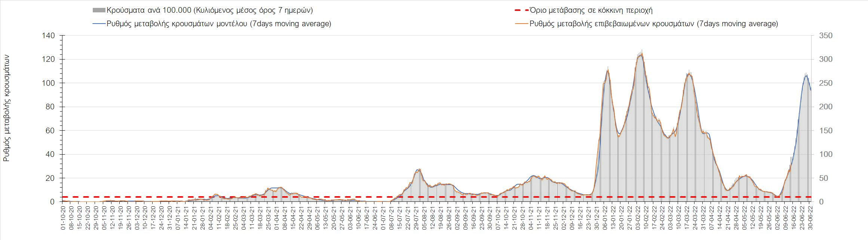The image size is (868, 240).
Task: Click the orange line legend marker
Action: pos(521,24)
